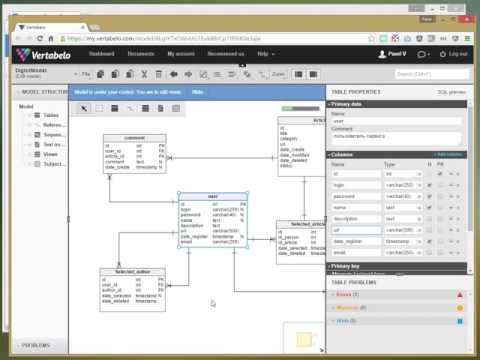Viewport: 480px width, 360px height.
Task: Toggle nullable checkbox for id column
Action: (x=429, y=174)
